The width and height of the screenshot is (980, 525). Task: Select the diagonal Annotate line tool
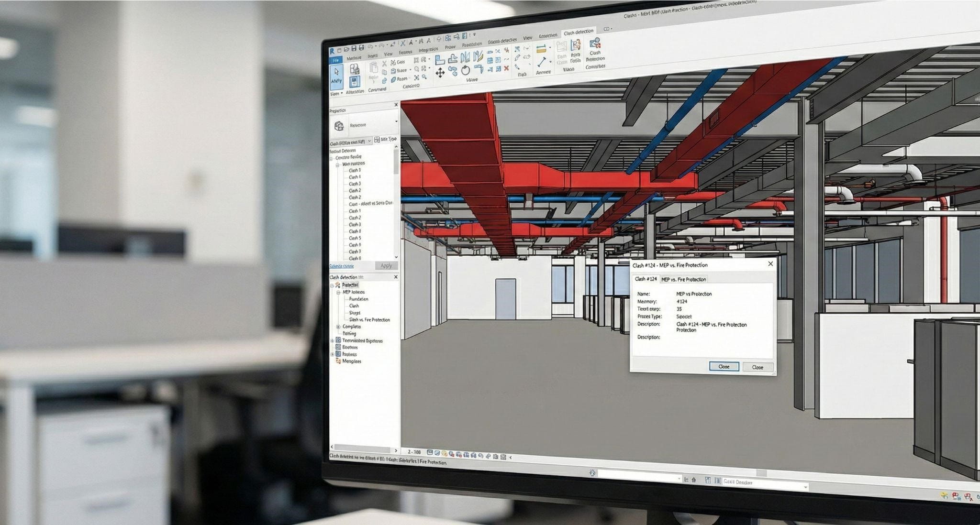tap(542, 62)
